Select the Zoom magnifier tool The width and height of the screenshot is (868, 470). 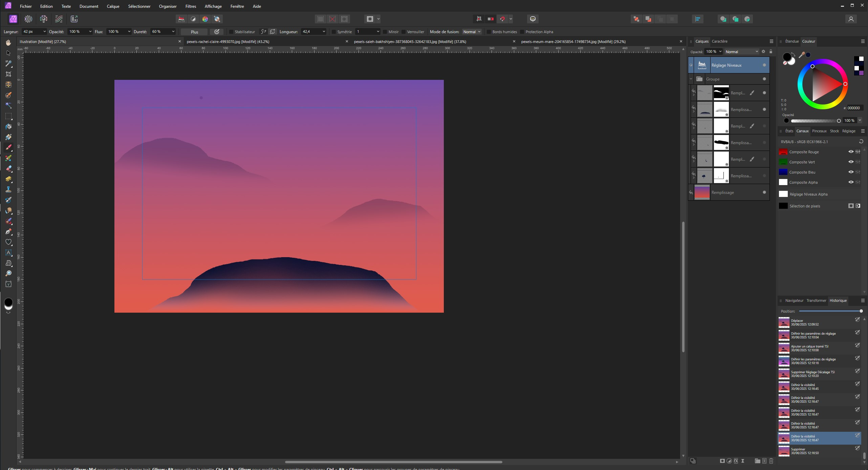pyautogui.click(x=8, y=273)
